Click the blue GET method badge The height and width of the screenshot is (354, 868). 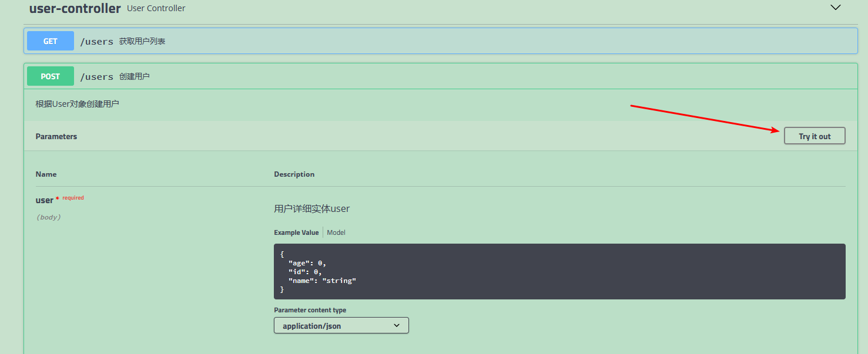pyautogui.click(x=51, y=41)
